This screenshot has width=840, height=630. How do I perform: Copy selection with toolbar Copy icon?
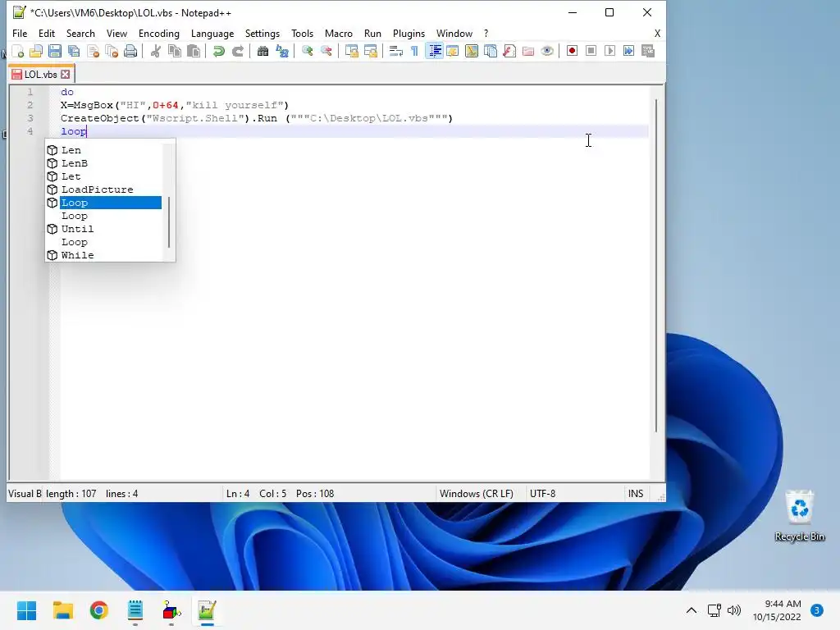pyautogui.click(x=175, y=52)
